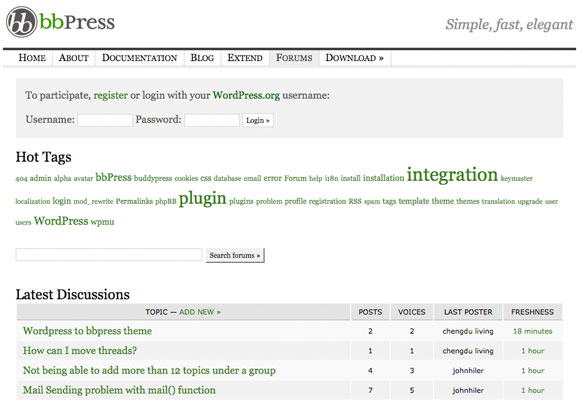Click the Search forums » button

pos(235,255)
